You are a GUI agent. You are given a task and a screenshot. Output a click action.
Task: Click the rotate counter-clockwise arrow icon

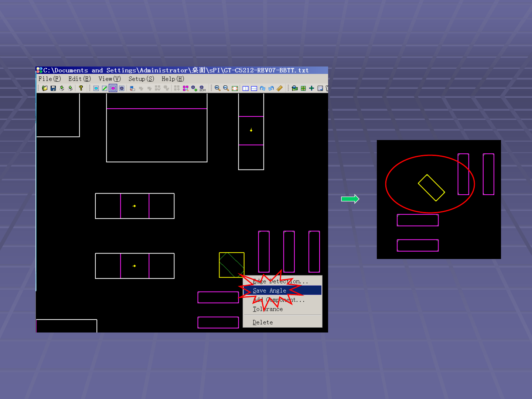[271, 88]
